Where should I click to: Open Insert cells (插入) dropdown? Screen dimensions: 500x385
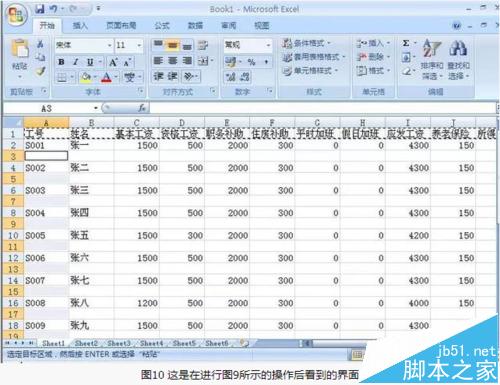[x=373, y=43]
